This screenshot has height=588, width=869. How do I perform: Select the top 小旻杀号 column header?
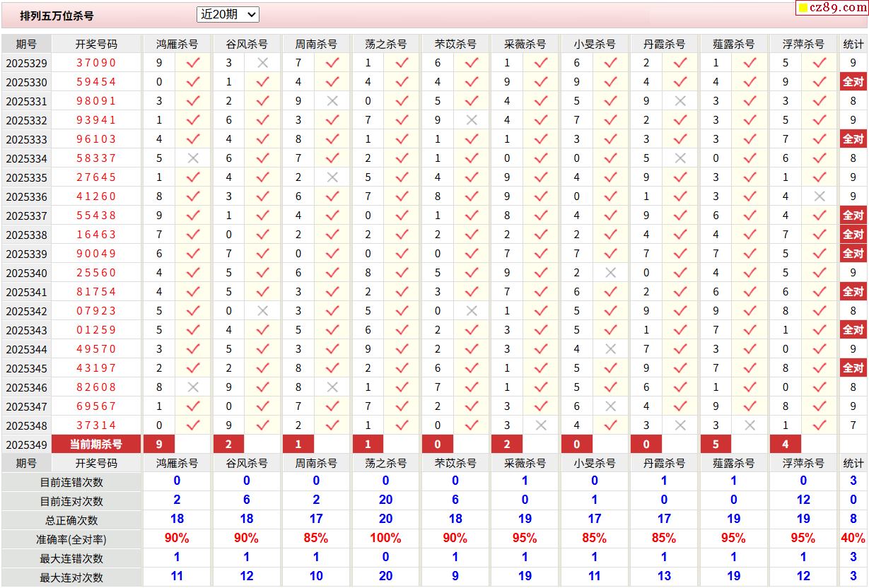click(595, 44)
